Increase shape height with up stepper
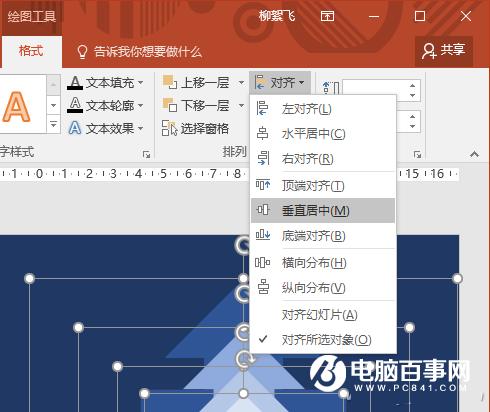This screenshot has width=490, height=412. 413,85
